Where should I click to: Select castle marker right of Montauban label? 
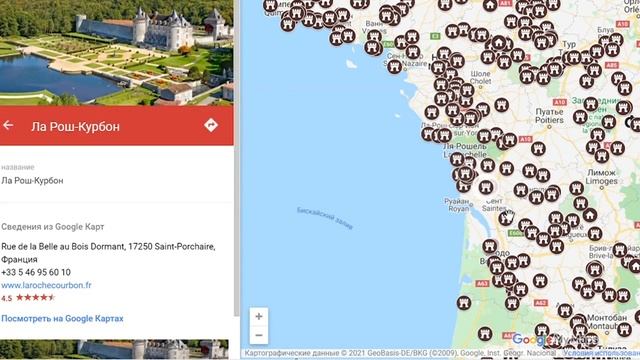click(624, 329)
